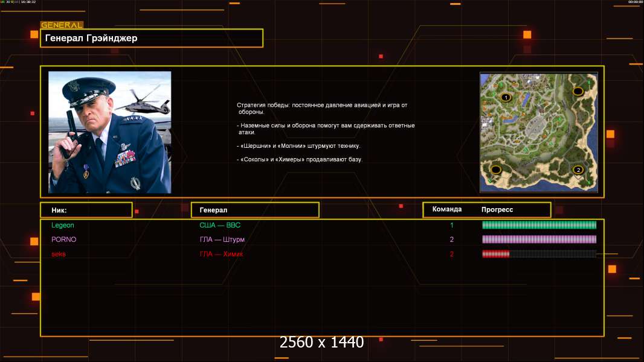Click the ГЛА — Химик general entry
This screenshot has width=644, height=362.
(x=221, y=254)
